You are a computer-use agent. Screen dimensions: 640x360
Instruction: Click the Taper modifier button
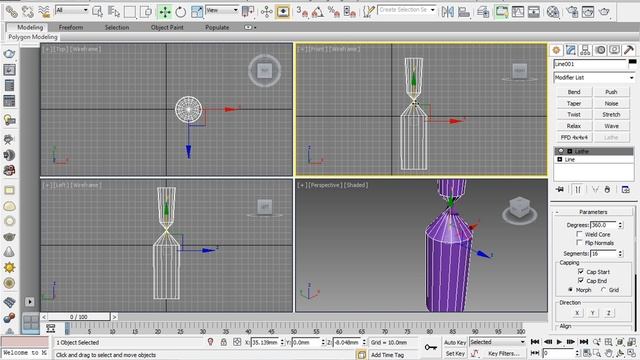574,103
